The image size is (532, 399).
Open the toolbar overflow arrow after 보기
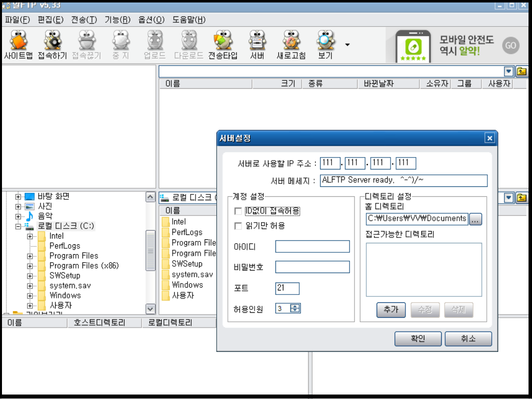[347, 45]
